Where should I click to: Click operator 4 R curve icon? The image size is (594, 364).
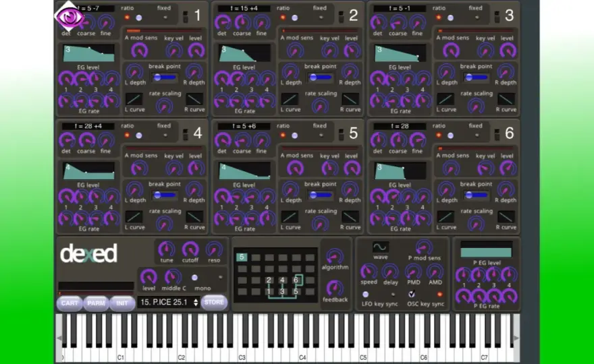pyautogui.click(x=194, y=217)
